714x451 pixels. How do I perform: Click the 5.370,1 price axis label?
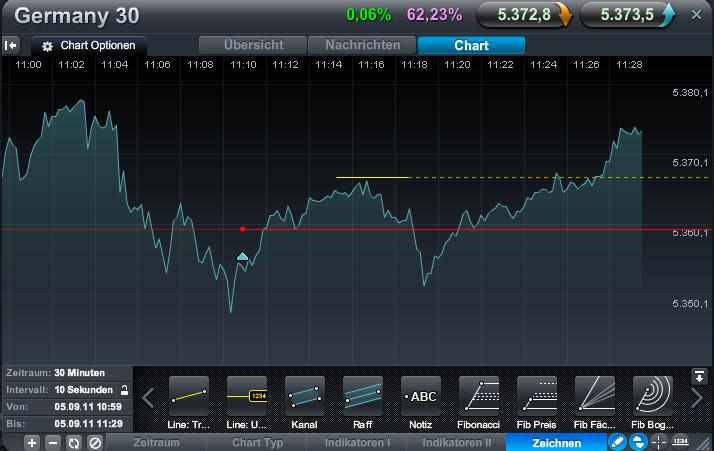click(690, 163)
